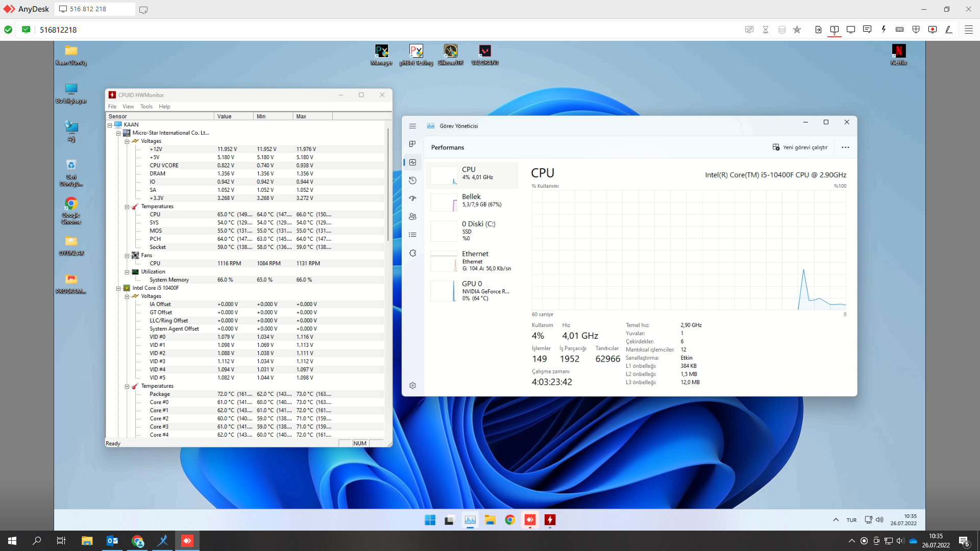Viewport: 980px width, 551px height.
Task: Select monitor 1 display icon in AnyDesk
Action: point(835,30)
